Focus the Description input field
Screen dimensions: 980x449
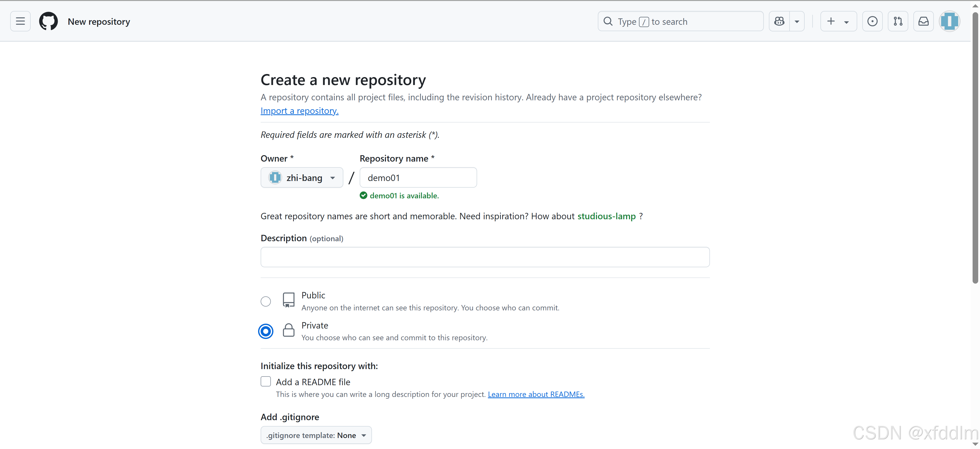pyautogui.click(x=485, y=257)
